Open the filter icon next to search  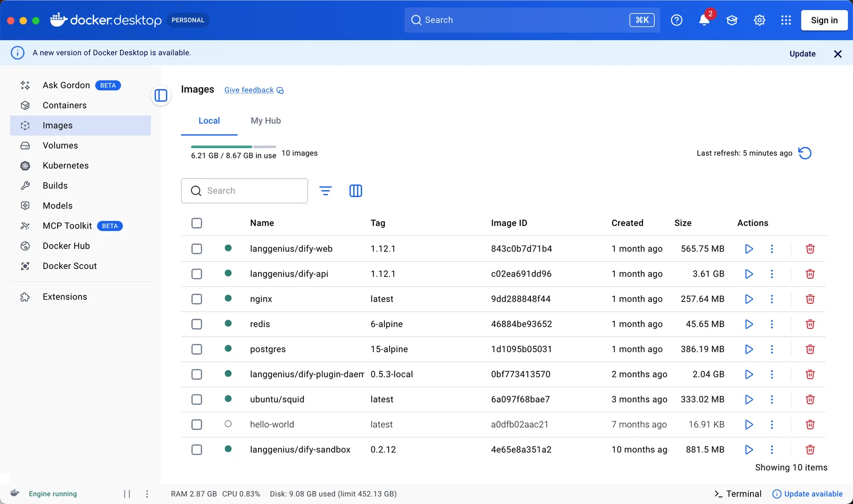click(x=326, y=191)
